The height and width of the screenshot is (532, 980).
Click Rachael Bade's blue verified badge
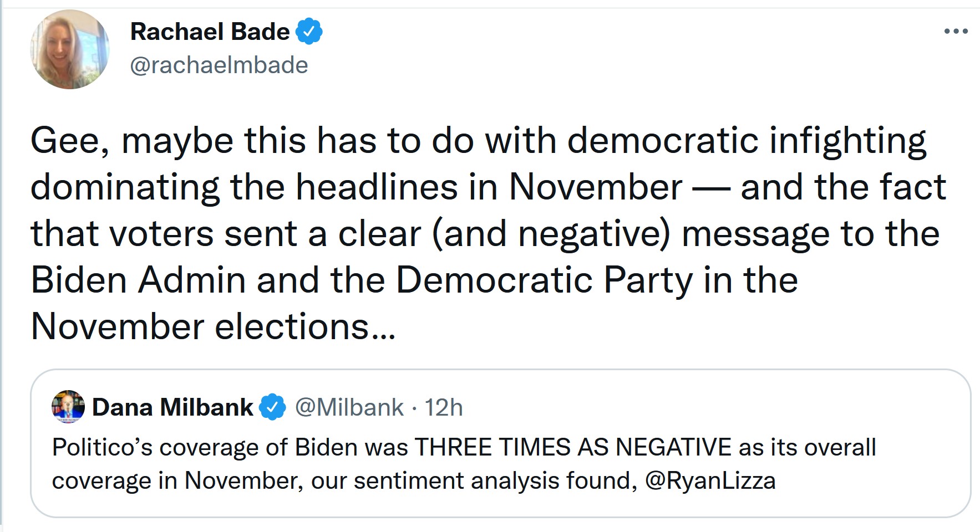308,32
